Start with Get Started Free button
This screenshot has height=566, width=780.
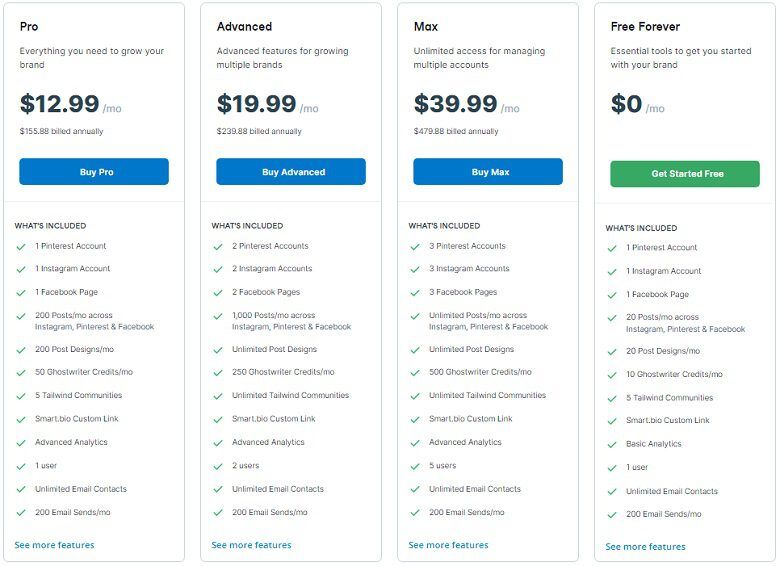tap(685, 174)
